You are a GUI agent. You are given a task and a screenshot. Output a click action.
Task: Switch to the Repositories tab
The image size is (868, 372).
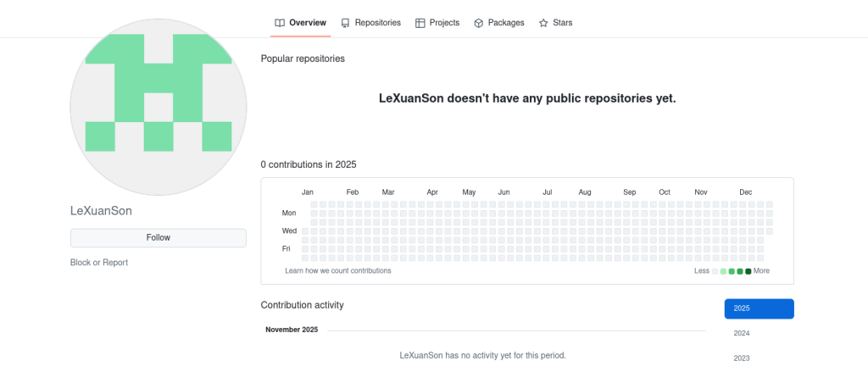377,23
